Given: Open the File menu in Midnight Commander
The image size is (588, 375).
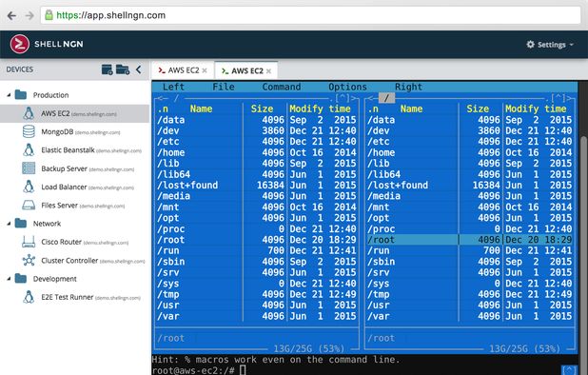Looking at the screenshot, I should coord(224,87).
